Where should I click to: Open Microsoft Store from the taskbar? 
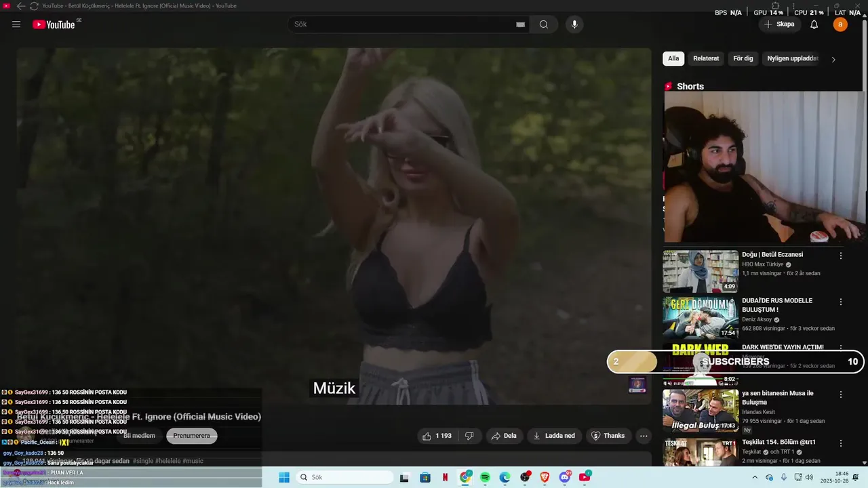tap(425, 477)
